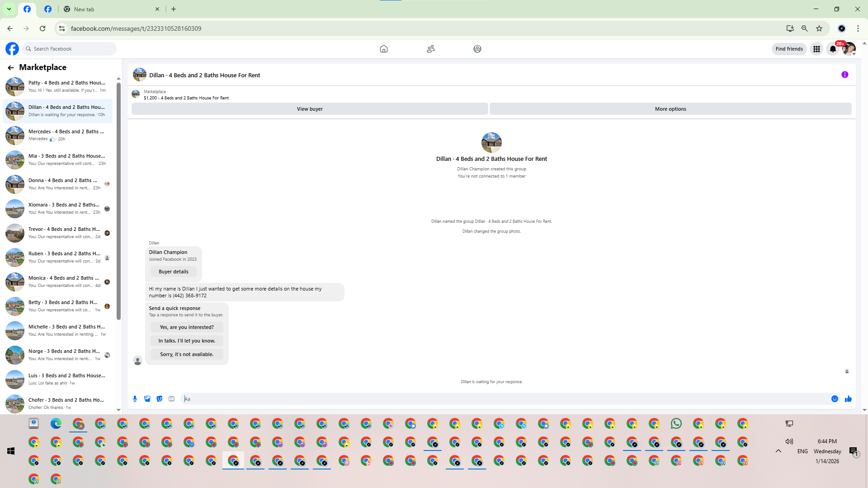Screen dimensions: 868x488
Task: Go back from Marketplace chats list
Action: click(11, 67)
